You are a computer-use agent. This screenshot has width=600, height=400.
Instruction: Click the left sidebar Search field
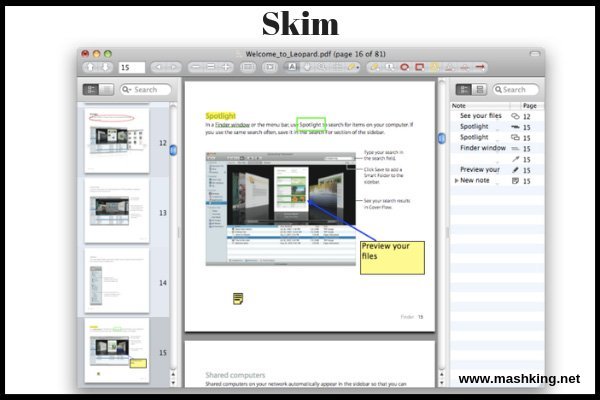click(145, 90)
